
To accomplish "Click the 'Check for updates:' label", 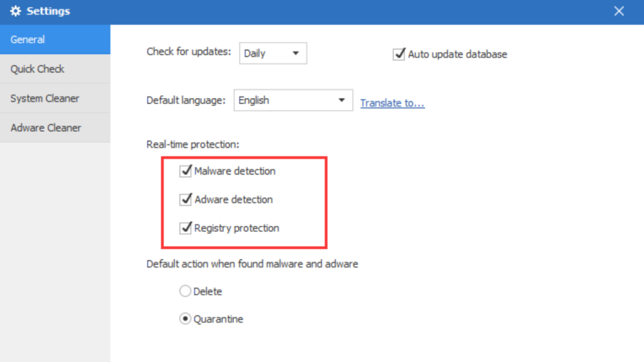I will click(x=189, y=52).
